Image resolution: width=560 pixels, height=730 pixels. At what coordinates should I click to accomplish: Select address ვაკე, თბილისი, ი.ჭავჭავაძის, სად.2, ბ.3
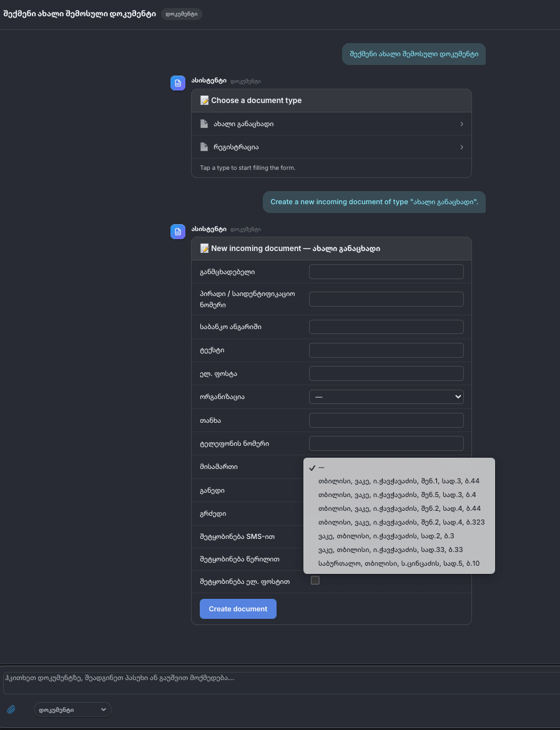click(399, 536)
